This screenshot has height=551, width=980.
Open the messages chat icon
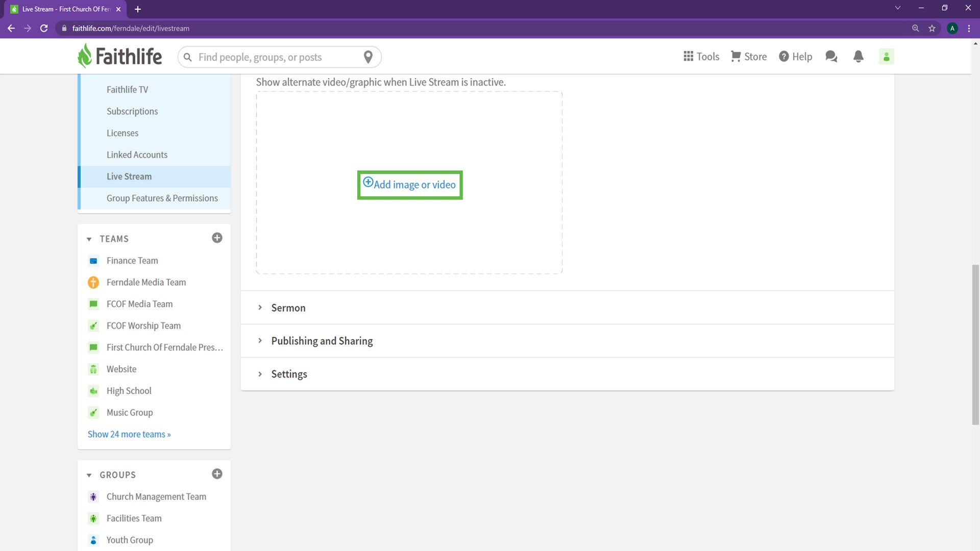831,57
